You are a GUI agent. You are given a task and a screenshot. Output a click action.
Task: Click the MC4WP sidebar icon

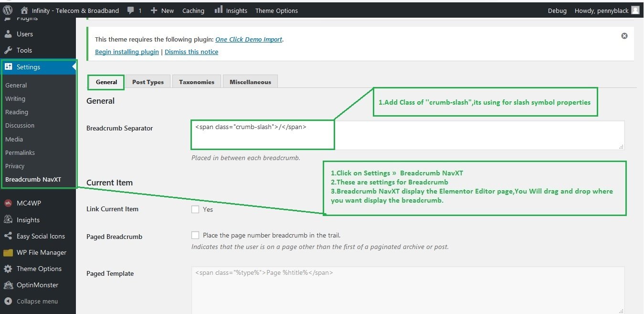pos(8,203)
